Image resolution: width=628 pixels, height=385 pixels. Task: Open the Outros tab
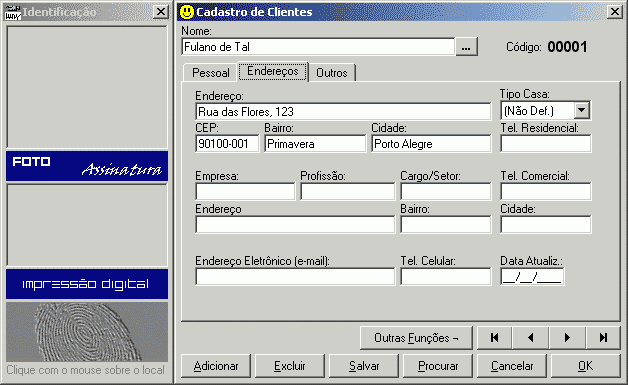tap(332, 73)
